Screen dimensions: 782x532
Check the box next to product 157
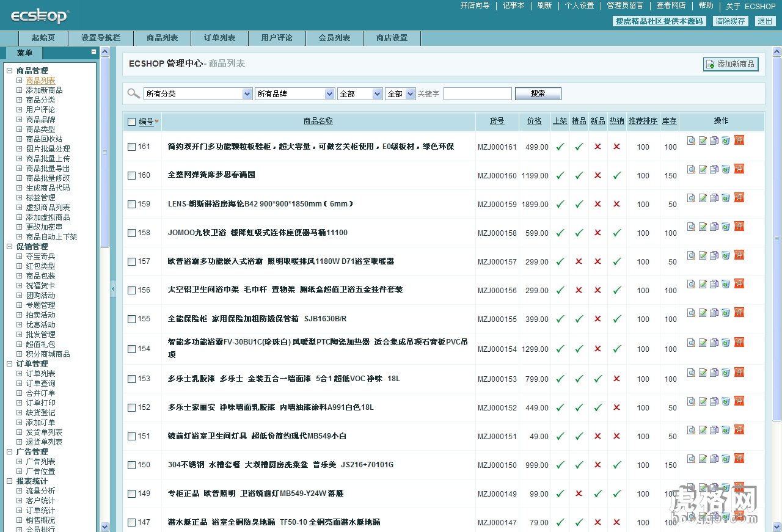pos(131,261)
